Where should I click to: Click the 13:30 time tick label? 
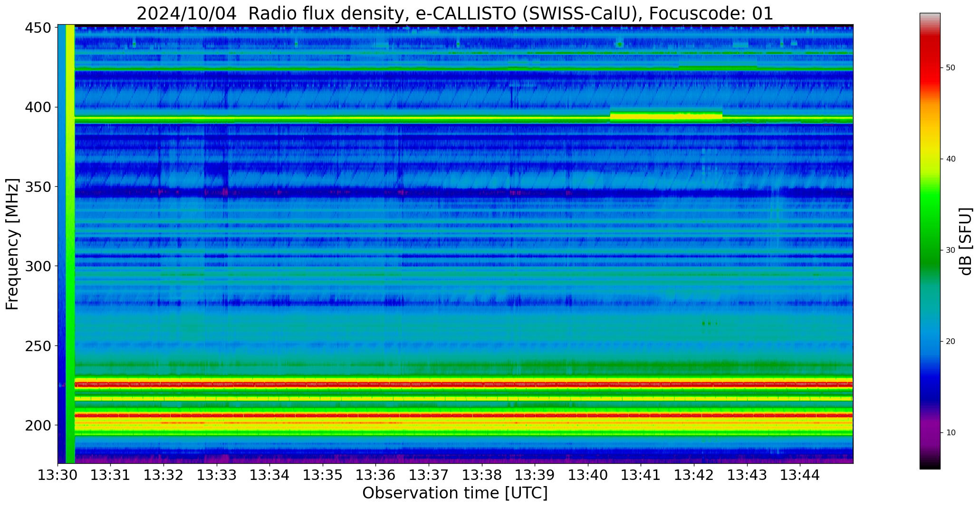(58, 475)
